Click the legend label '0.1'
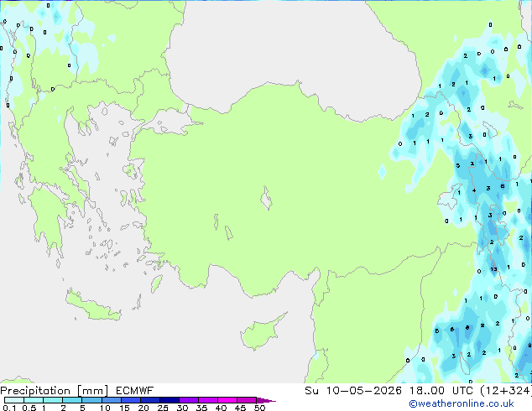 [x=9, y=408]
